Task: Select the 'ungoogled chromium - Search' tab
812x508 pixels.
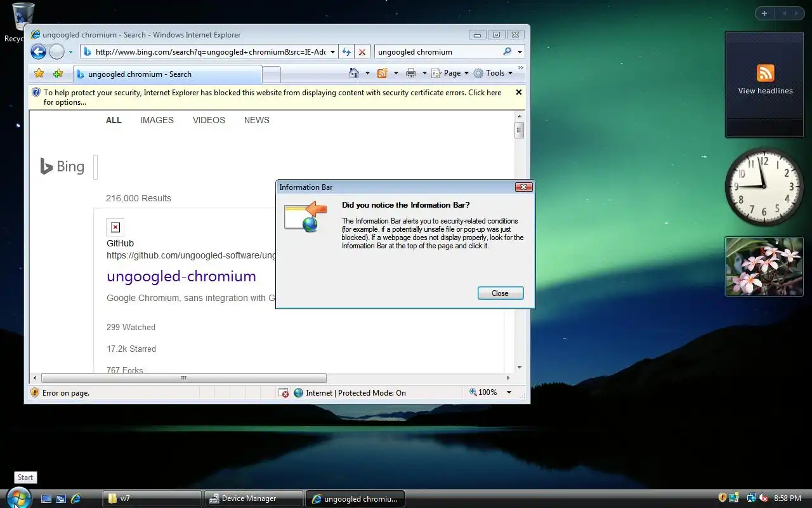Action: [x=167, y=74]
